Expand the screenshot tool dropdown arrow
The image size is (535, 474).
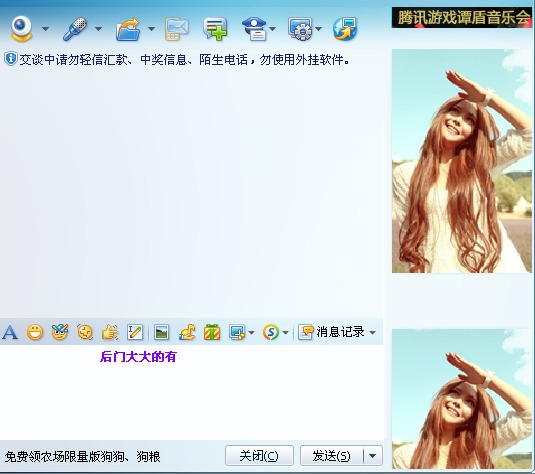[251, 332]
